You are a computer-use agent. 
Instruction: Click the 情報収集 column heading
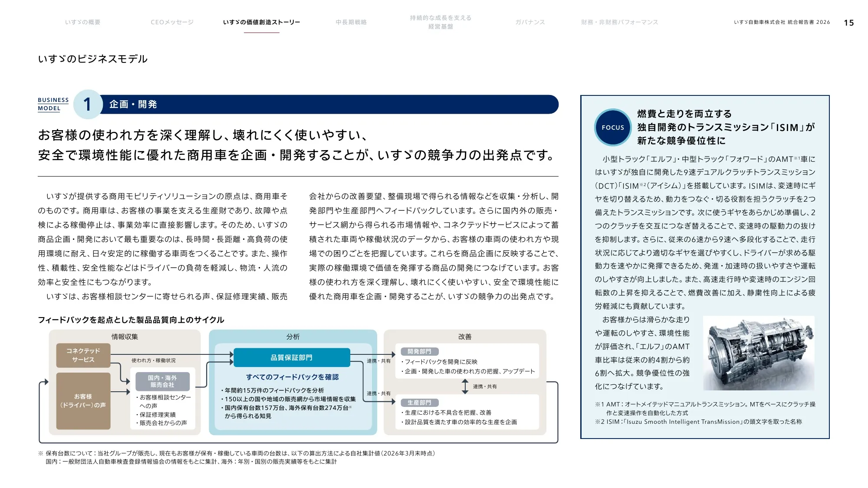pos(125,337)
